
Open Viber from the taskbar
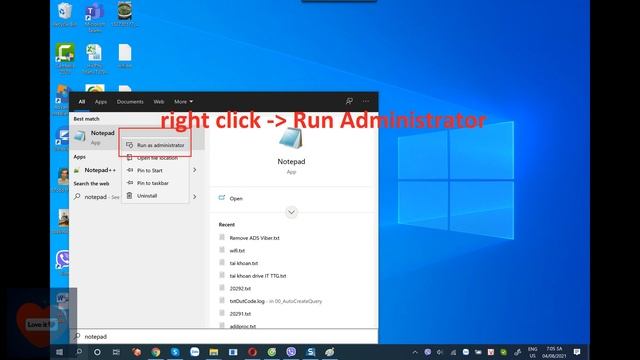point(291,352)
